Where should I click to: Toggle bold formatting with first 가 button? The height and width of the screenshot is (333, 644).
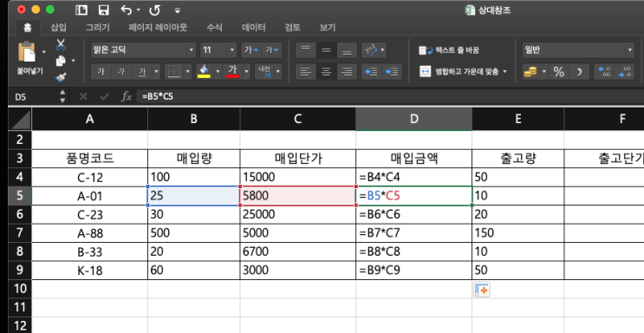point(101,71)
